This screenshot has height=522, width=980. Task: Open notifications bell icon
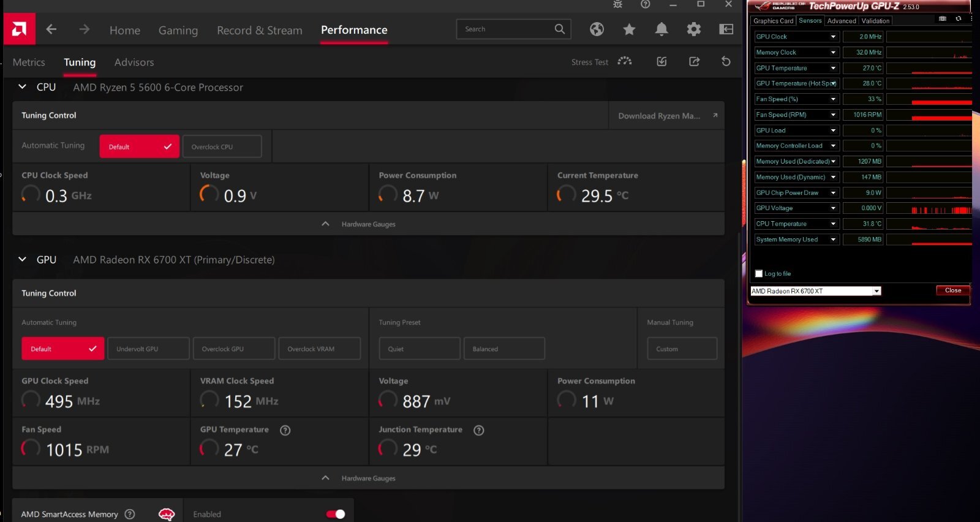point(661,29)
